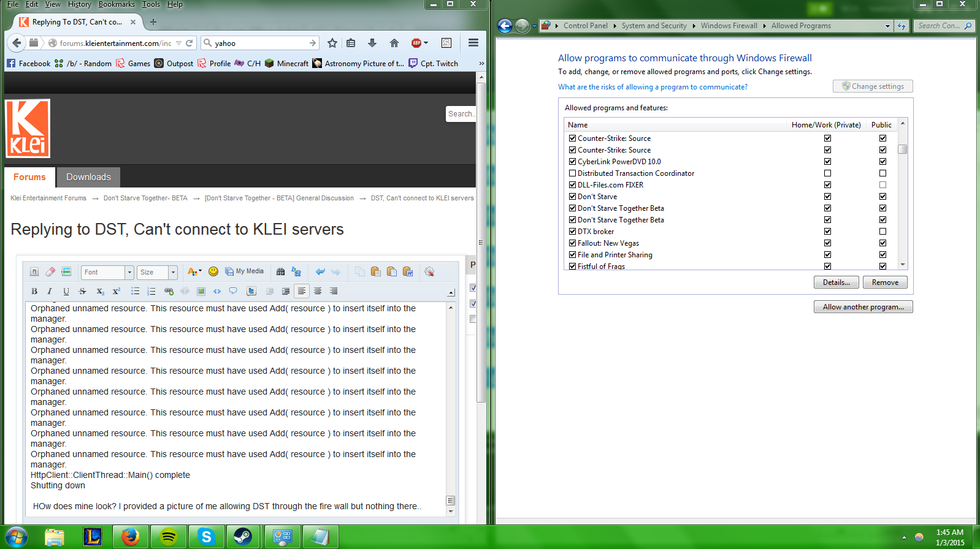Increase indent in the editor

pyautogui.click(x=286, y=291)
